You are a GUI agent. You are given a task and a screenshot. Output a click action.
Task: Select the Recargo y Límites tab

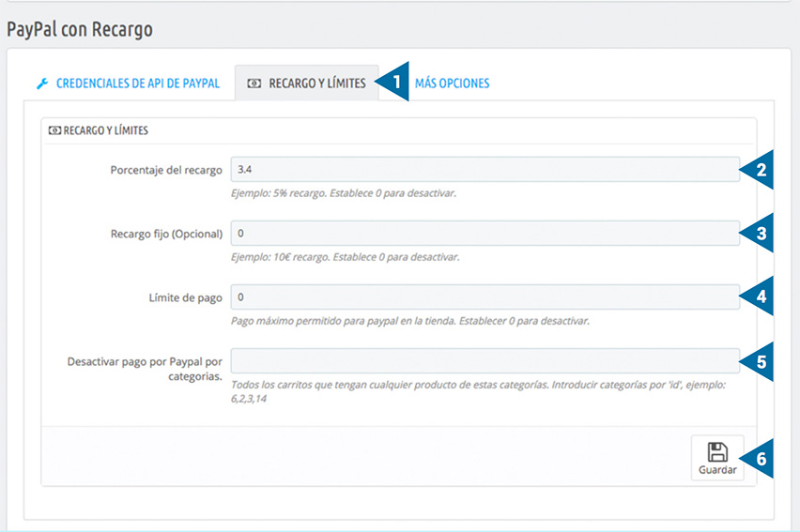pyautogui.click(x=307, y=84)
